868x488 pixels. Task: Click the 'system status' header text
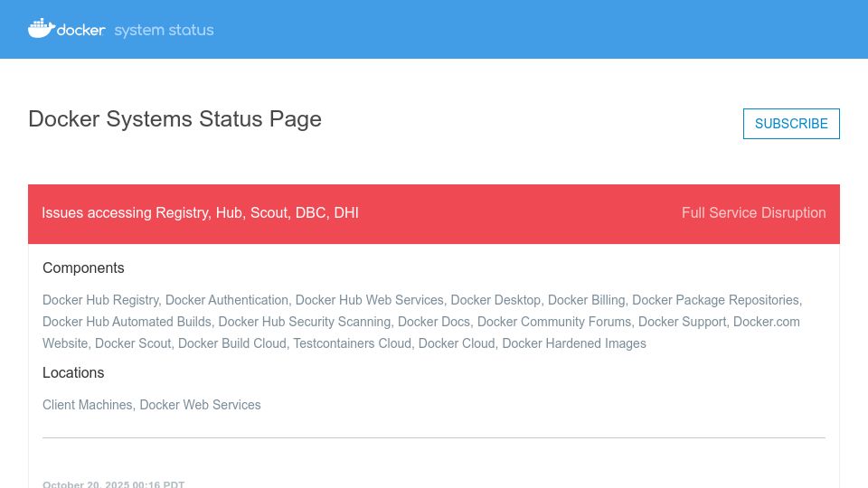pos(164,30)
